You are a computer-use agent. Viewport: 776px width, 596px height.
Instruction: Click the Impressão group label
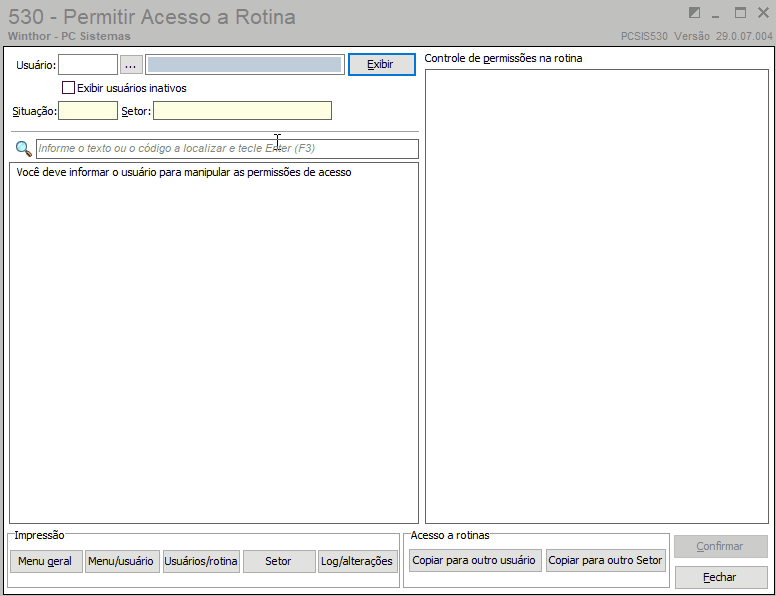(x=39, y=535)
